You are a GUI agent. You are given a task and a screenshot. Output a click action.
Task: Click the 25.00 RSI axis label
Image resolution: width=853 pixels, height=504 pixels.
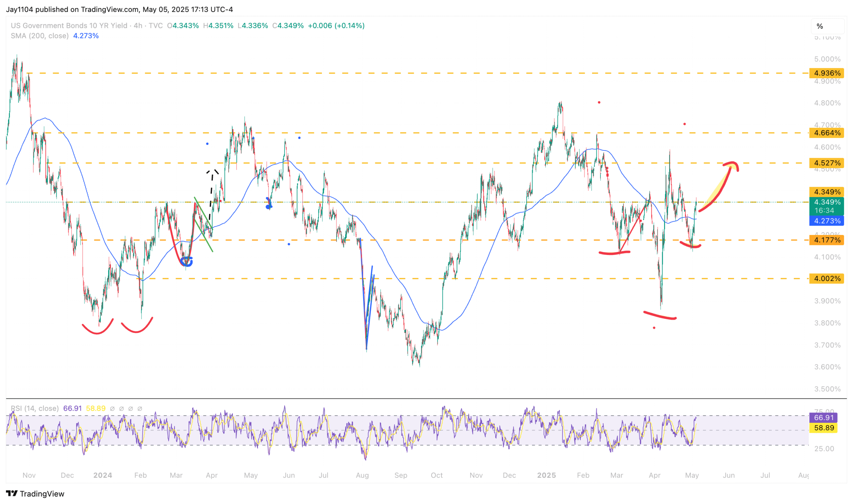pos(824,449)
